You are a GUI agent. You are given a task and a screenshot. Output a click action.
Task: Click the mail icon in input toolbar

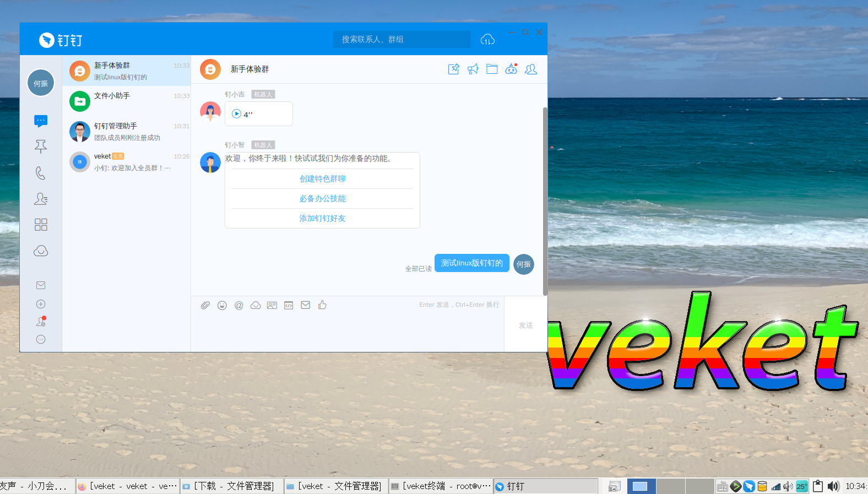(x=306, y=305)
